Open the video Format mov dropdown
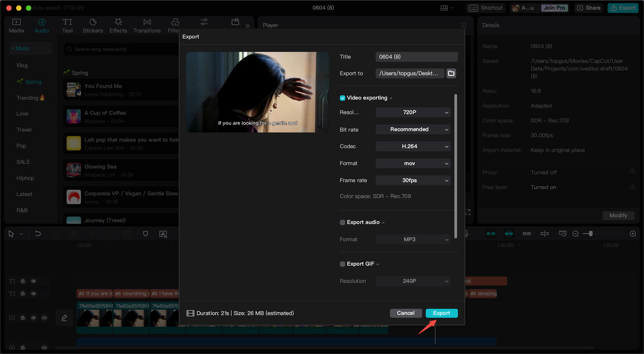This screenshot has height=354, width=644. 413,163
